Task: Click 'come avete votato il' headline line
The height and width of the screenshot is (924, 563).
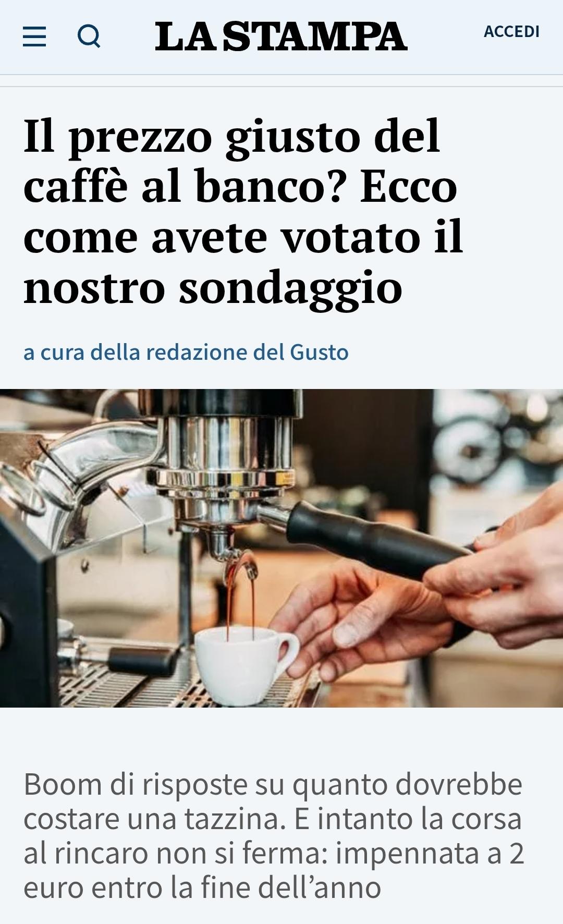Action: pos(243,237)
